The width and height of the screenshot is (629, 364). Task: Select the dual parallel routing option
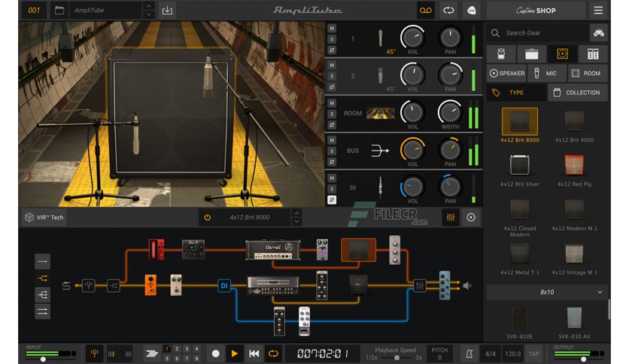(x=43, y=311)
